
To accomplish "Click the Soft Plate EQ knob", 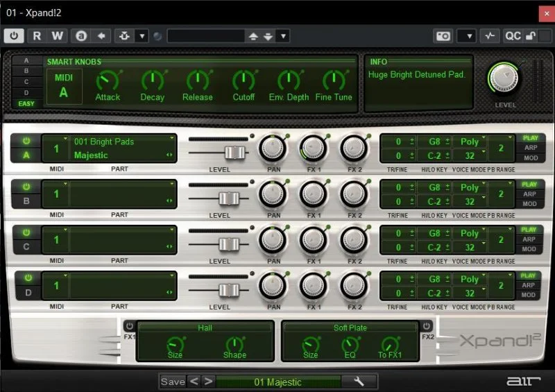I will [350, 344].
